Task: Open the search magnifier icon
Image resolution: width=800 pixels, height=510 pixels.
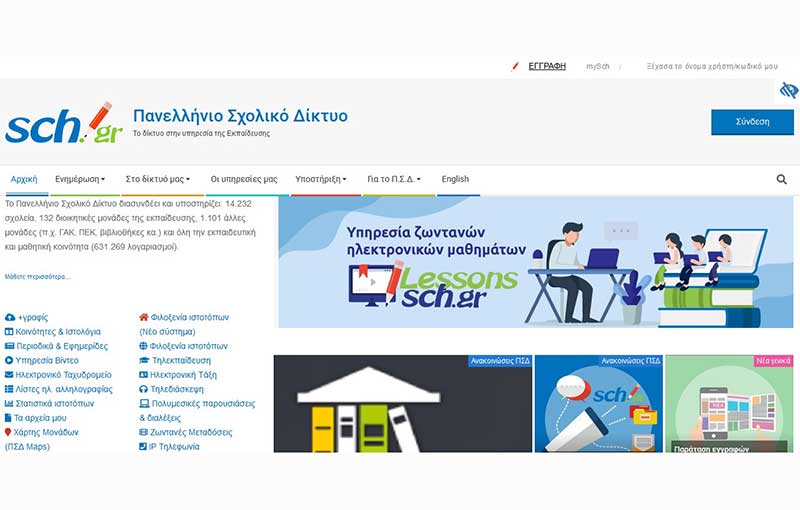Action: (781, 180)
